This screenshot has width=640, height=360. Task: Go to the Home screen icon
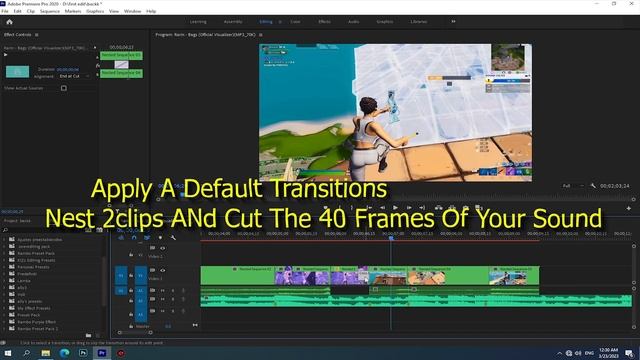pos(9,22)
